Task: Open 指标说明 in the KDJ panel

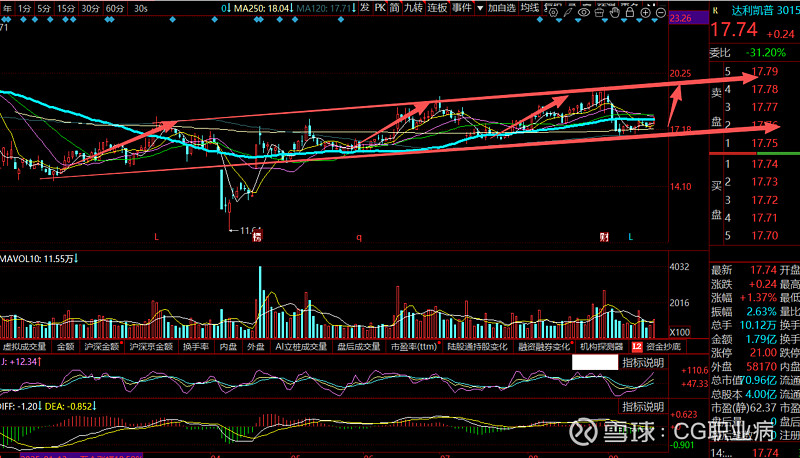Action: [643, 363]
